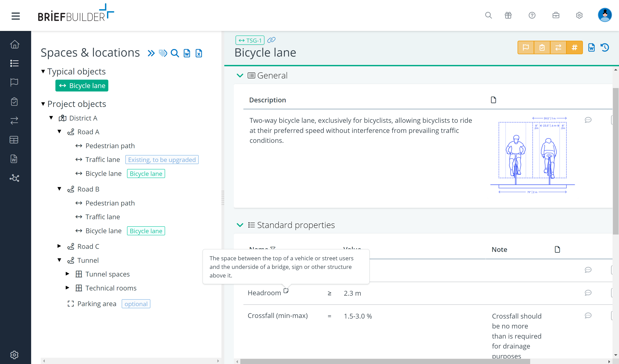Open the search icon in the top bar

pyautogui.click(x=488, y=15)
